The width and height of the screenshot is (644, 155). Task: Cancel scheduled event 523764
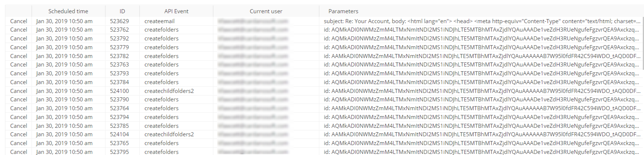tap(18, 108)
